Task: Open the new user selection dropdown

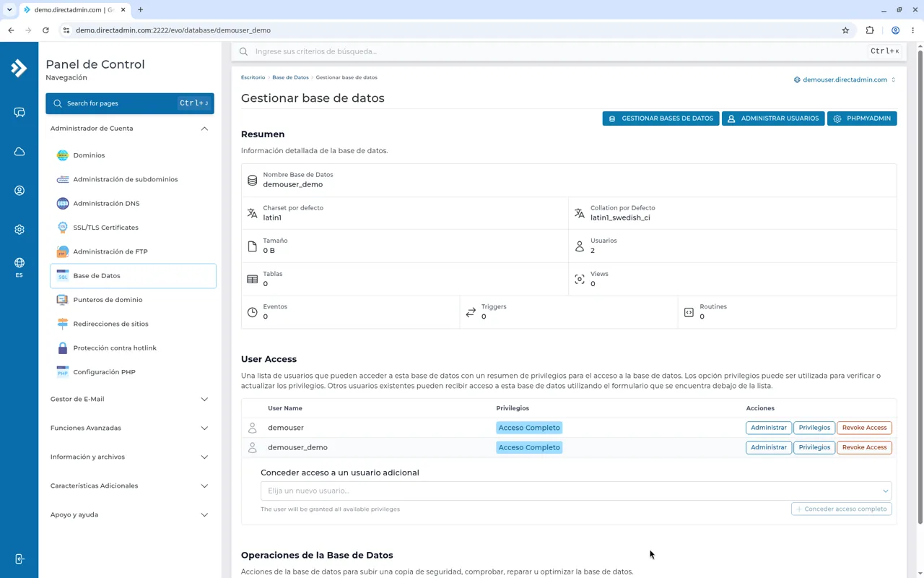Action: [x=576, y=491]
